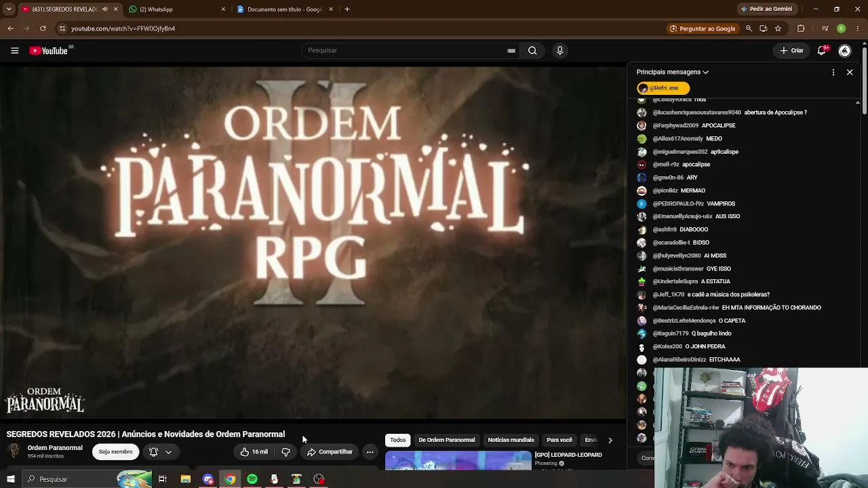Open live chat options three-dot menu
The height and width of the screenshot is (488, 868).
[x=833, y=72]
